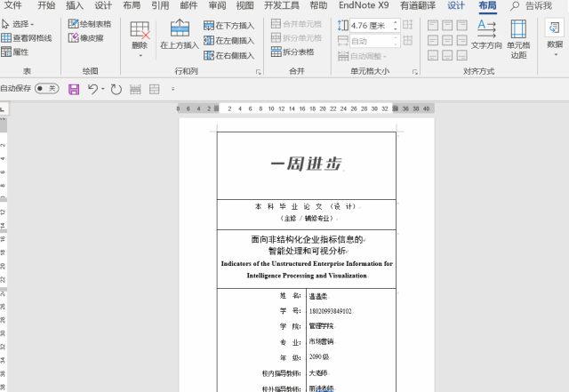Image resolution: width=569 pixels, height=392 pixels.
Task: Open the 文件 menu
Action: 12,5
